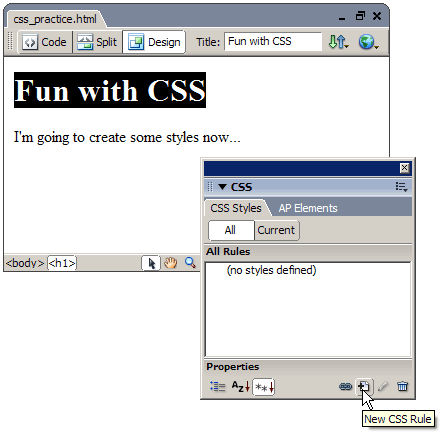Restore down the document window
Viewport: 440px width, 432px height.
click(360, 16)
